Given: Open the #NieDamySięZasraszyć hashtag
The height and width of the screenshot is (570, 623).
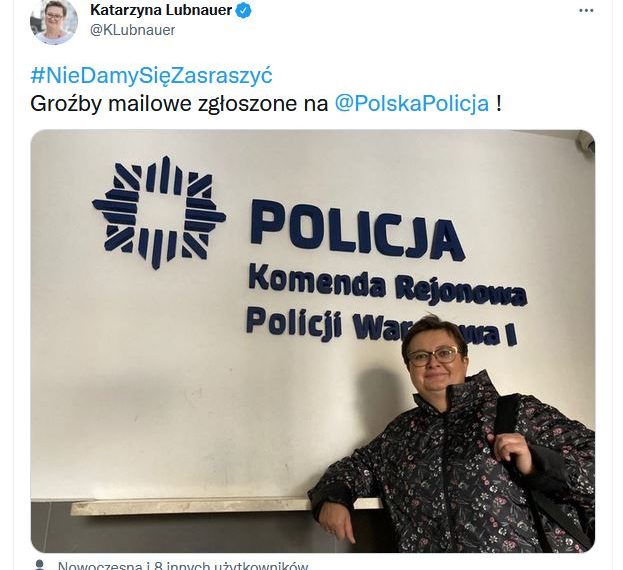Looking at the screenshot, I should pos(151,75).
